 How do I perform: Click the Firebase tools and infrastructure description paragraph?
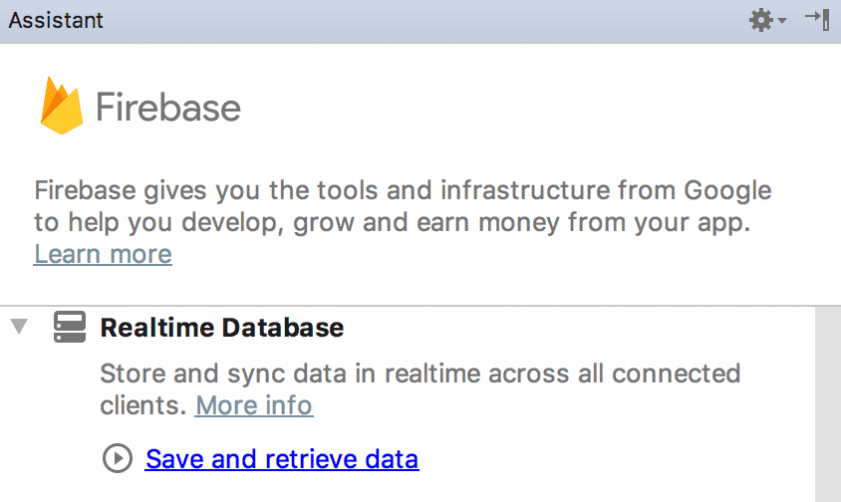(403, 206)
